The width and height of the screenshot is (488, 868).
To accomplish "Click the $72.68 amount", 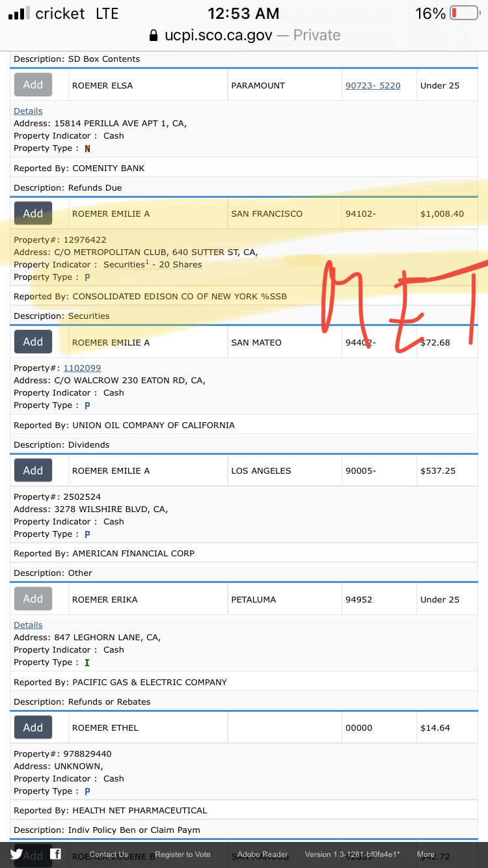I will (435, 342).
